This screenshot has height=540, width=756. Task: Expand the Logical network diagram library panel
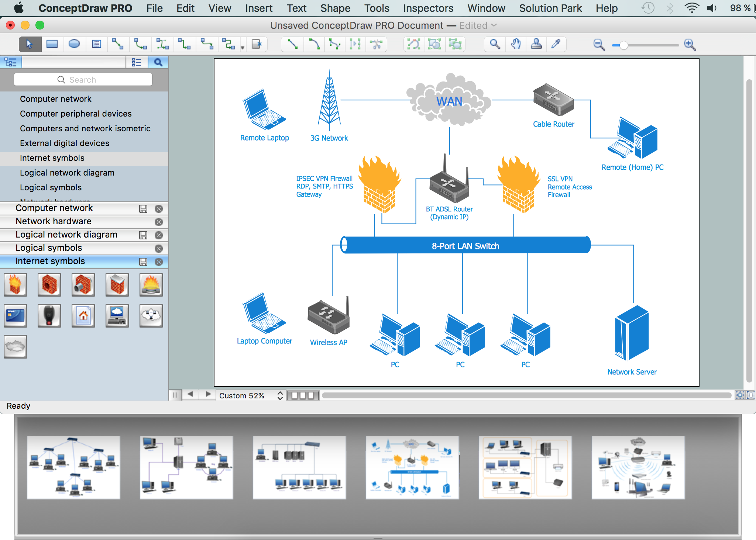pos(66,235)
